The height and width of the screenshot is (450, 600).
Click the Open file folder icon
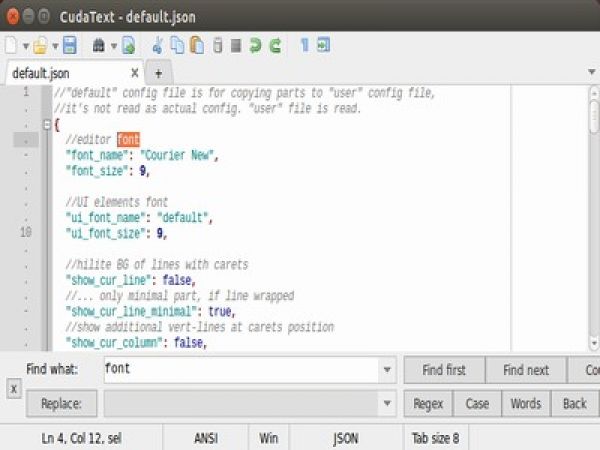pos(40,45)
